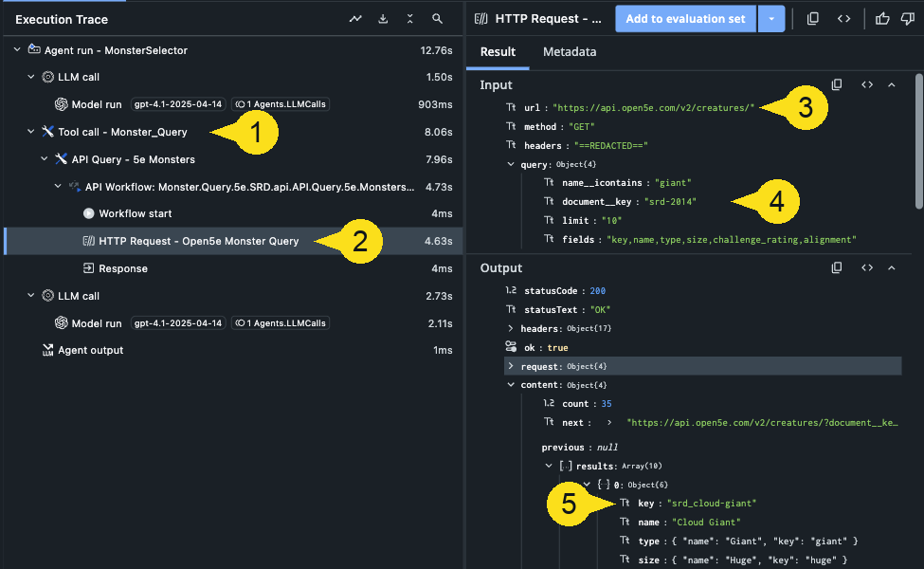Click the url value api.open5e.com
Screen dimensions: 924x569
(653, 108)
